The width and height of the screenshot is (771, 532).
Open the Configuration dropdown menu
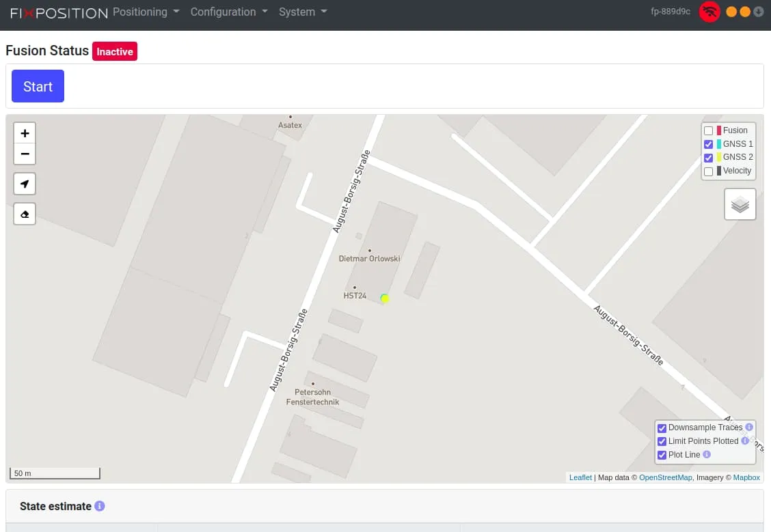coord(228,12)
